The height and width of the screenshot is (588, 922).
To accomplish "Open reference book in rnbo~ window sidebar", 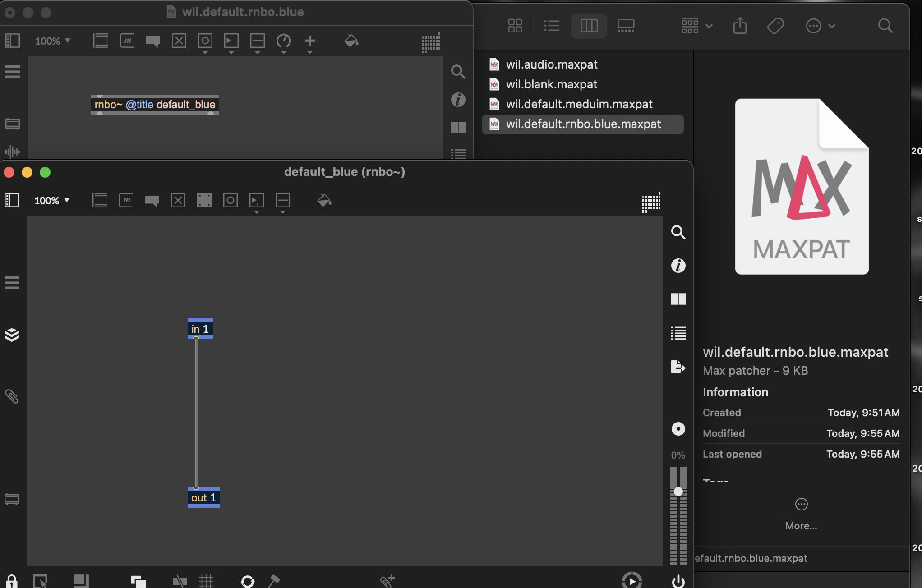I will [678, 299].
